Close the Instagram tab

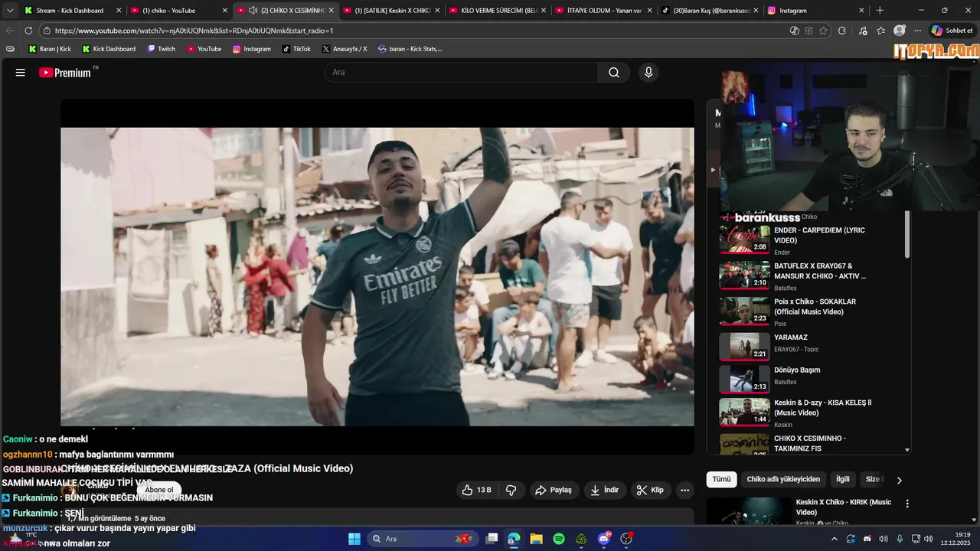tap(861, 11)
